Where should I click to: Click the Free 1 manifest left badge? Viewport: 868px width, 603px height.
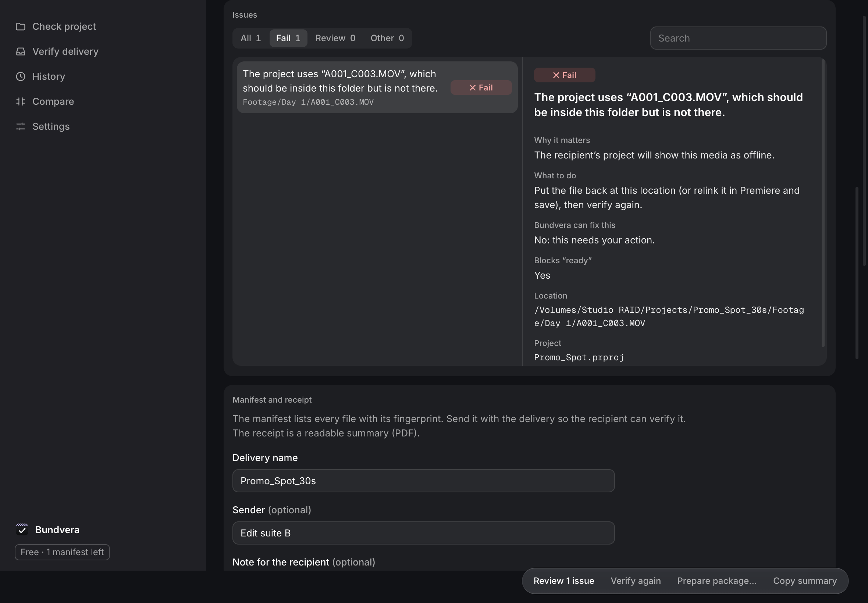pyautogui.click(x=63, y=552)
